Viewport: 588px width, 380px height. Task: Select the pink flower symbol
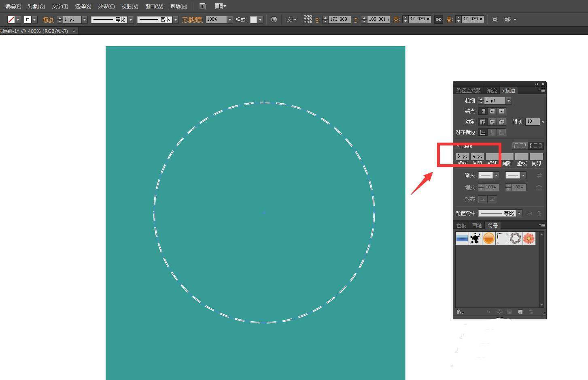pyautogui.click(x=529, y=238)
